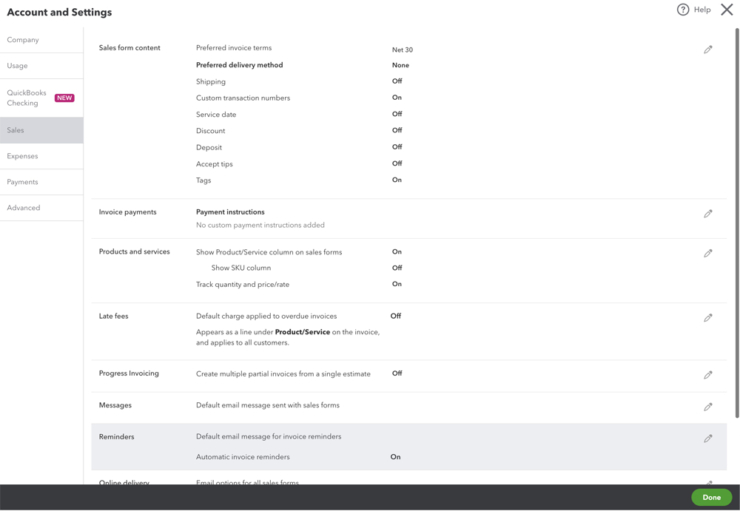The width and height of the screenshot is (740, 511).
Task: Switch to the Company tab
Action: [x=23, y=40]
